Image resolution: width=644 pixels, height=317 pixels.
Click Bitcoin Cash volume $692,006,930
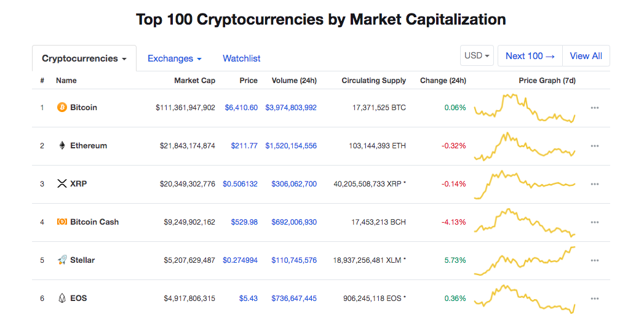pos(294,222)
